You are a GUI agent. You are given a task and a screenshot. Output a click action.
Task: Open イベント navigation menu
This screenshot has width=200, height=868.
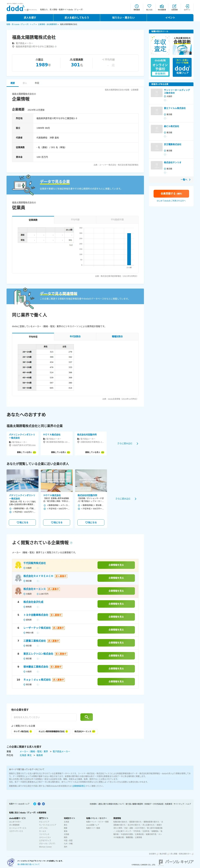tap(170, 17)
